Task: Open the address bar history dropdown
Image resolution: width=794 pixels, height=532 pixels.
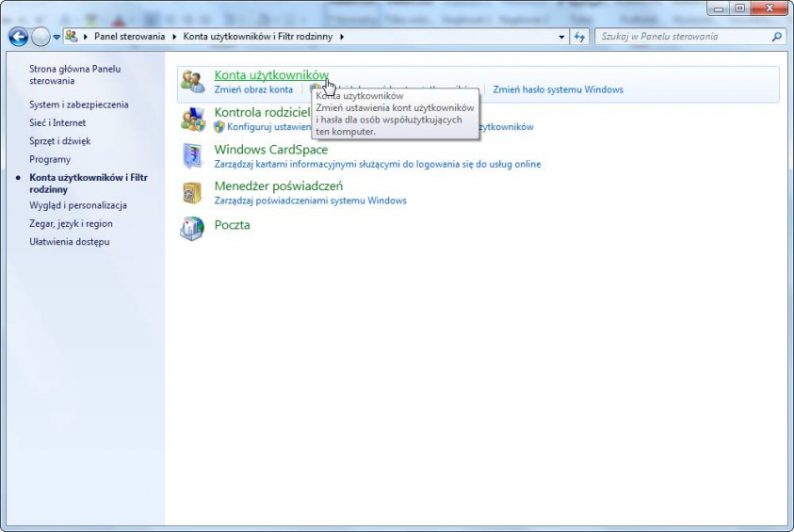Action: [x=561, y=37]
